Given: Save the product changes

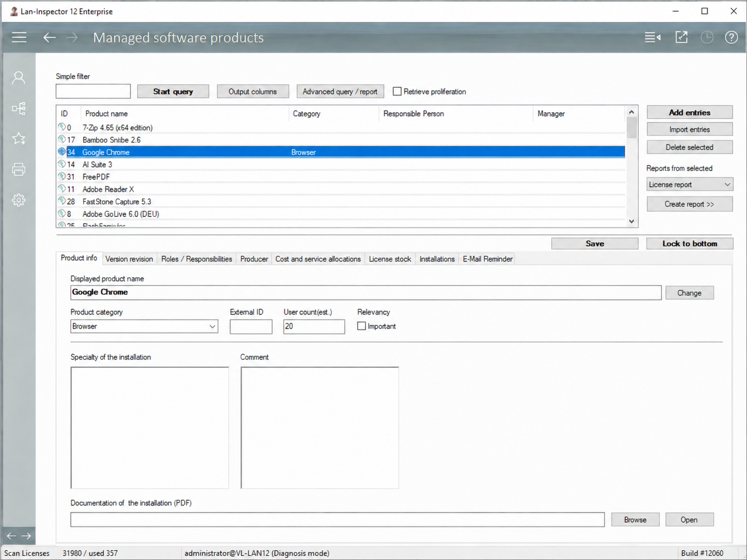Looking at the screenshot, I should pyautogui.click(x=595, y=243).
